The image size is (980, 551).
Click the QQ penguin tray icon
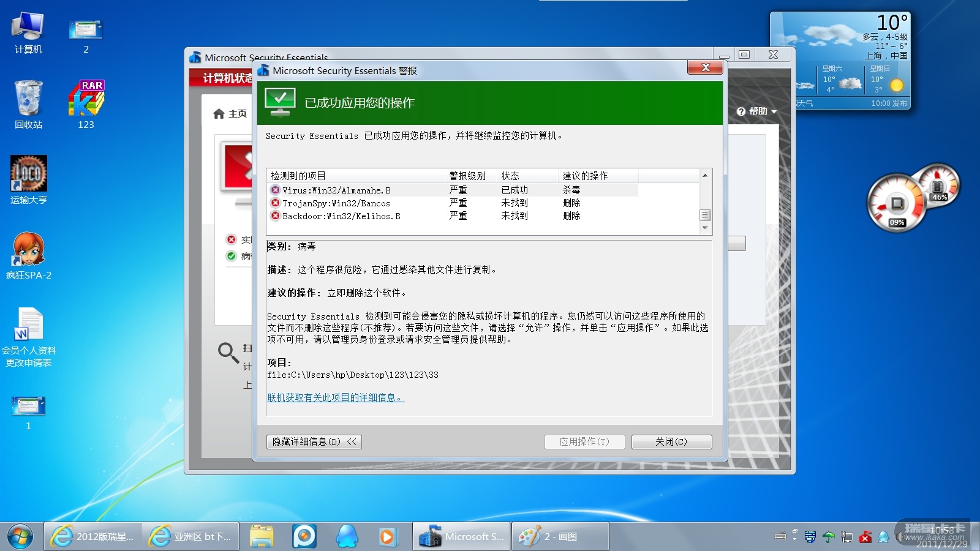coord(883,537)
